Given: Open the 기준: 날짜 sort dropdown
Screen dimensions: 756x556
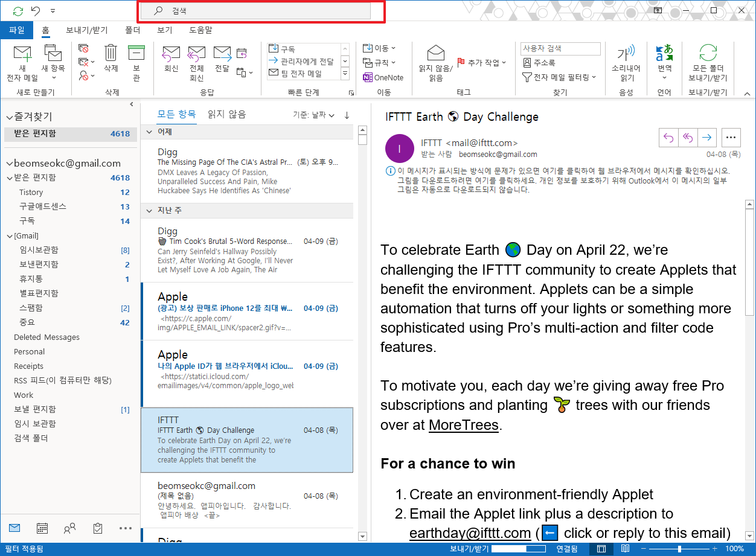Looking at the screenshot, I should [x=313, y=115].
